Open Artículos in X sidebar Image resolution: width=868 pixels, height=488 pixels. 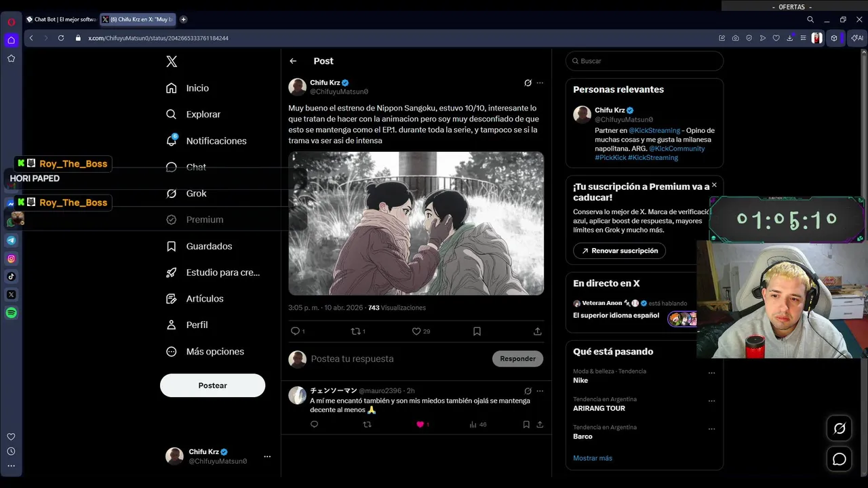195,299
